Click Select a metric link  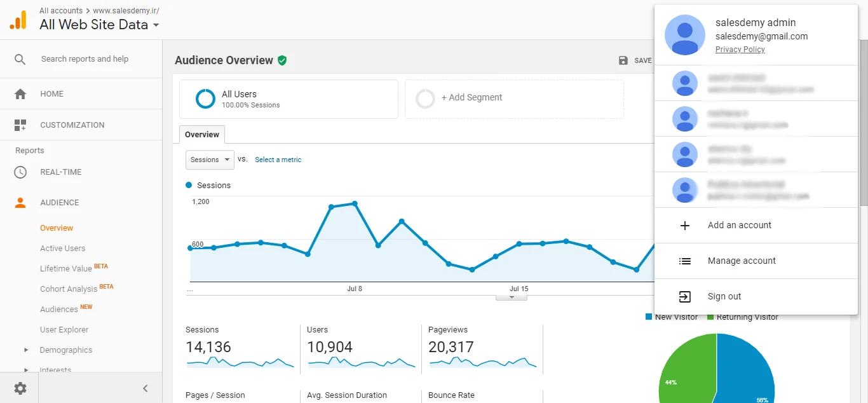pos(278,160)
